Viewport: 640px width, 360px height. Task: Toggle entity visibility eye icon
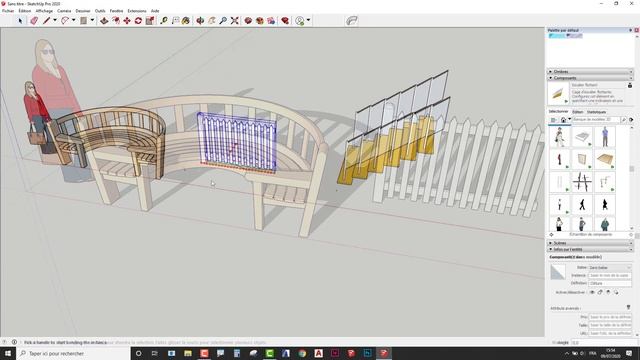pos(592,292)
